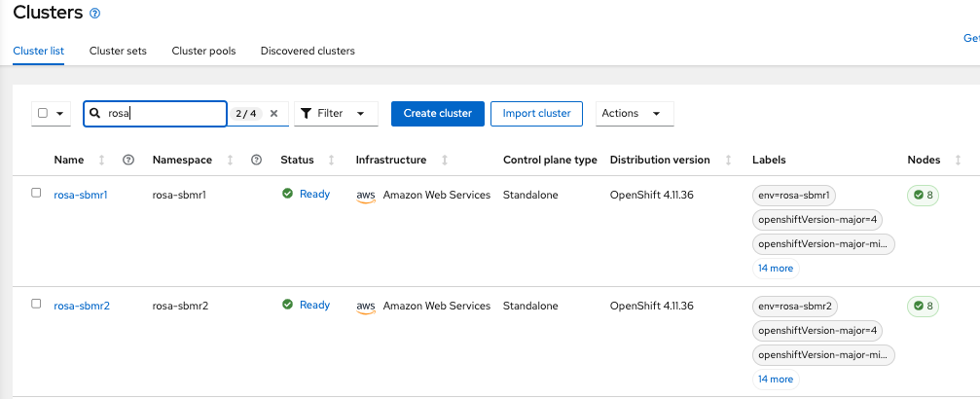This screenshot has height=399, width=980.
Task: Open Namespace column help icon
Action: coord(257,160)
